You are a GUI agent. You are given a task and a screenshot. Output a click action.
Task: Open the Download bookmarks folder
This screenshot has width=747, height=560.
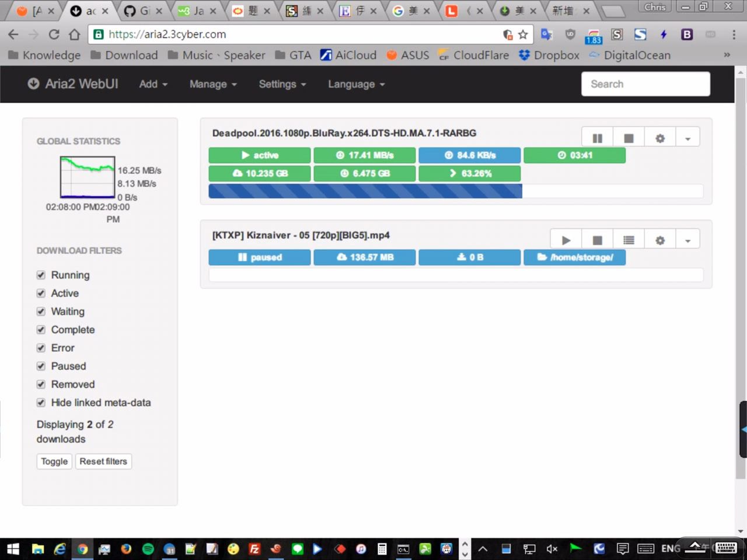124,55
